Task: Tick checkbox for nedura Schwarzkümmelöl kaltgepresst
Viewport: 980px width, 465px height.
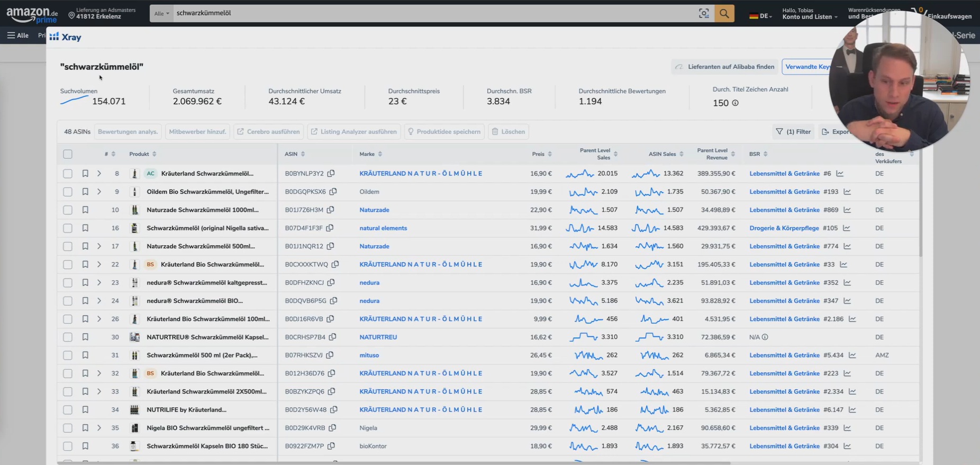Action: click(x=68, y=282)
